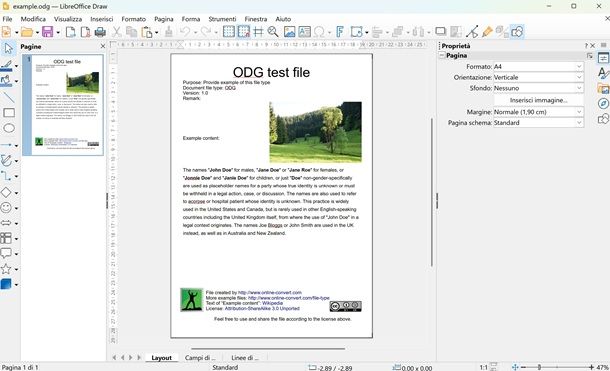The width and height of the screenshot is (610, 371).
Task: Toggle Extrusion 3D button
Action: coord(502,32)
